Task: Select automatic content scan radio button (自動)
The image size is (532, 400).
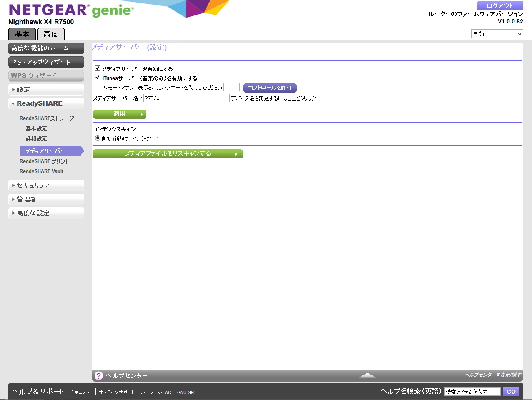Action: (98, 138)
